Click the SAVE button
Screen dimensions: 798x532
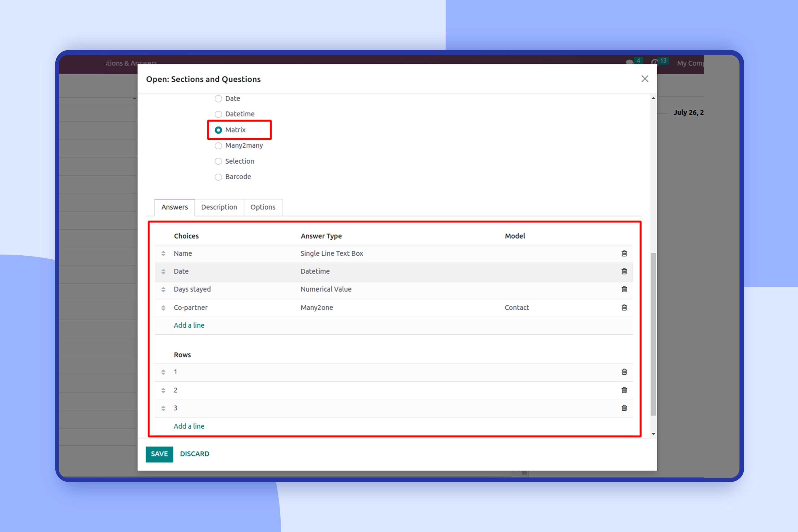[x=159, y=454]
